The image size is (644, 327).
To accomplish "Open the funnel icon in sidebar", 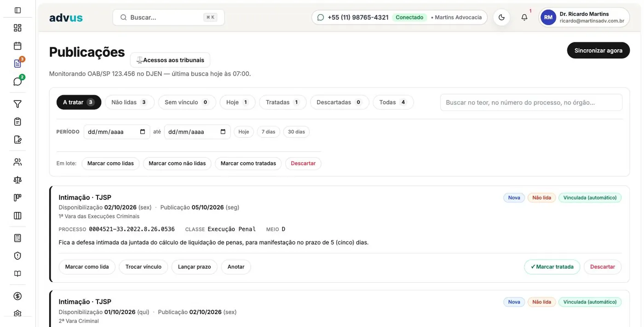I will click(17, 104).
